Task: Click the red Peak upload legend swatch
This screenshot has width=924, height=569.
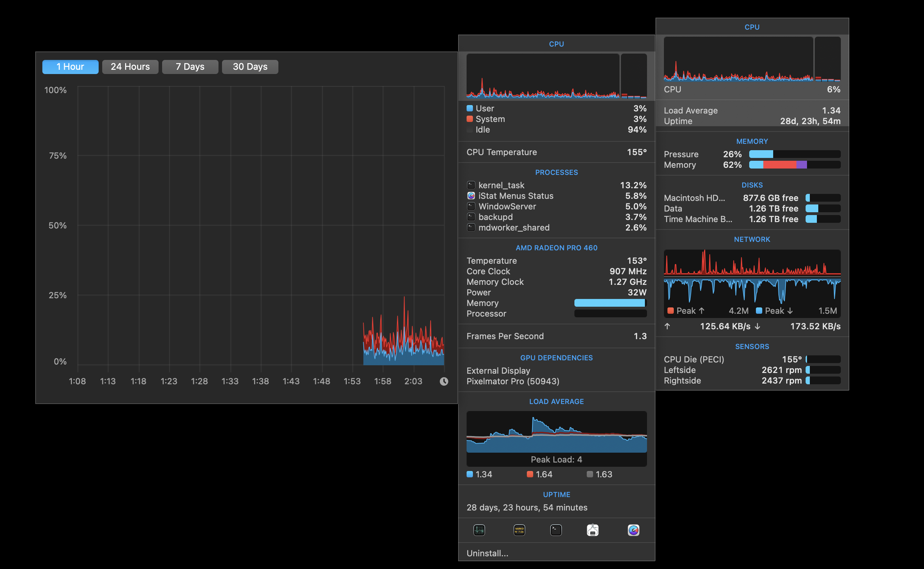Action: point(671,311)
